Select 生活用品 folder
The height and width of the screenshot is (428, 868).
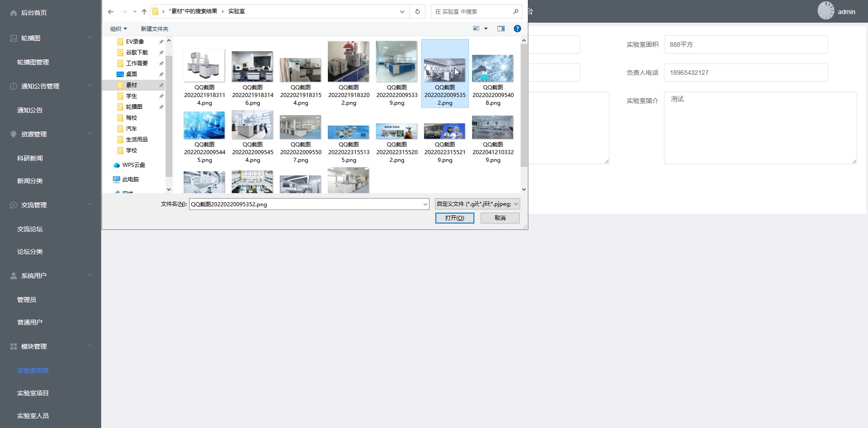(x=137, y=140)
